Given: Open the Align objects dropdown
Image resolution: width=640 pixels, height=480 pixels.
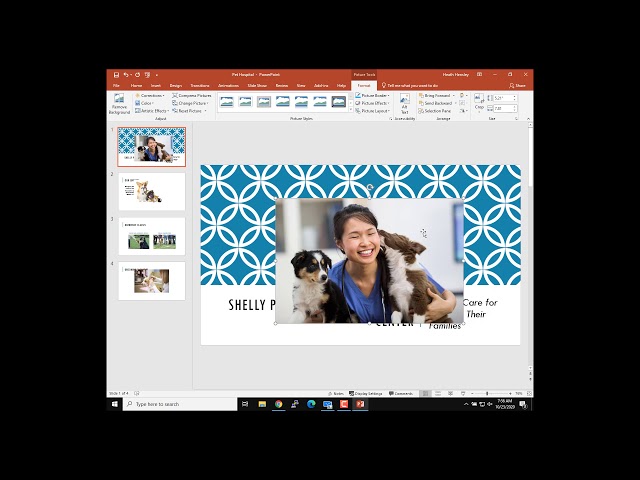Looking at the screenshot, I should click(x=463, y=96).
